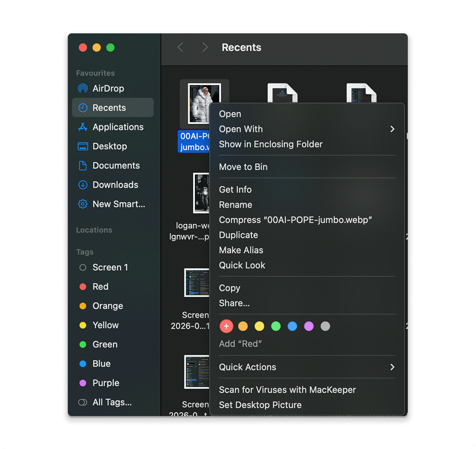Click the New Smart Folder gear icon
Viewport: 476px width, 449px height.
click(83, 204)
